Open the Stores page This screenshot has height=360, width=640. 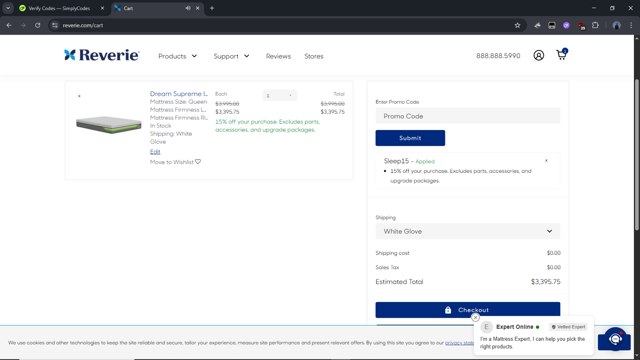(313, 56)
